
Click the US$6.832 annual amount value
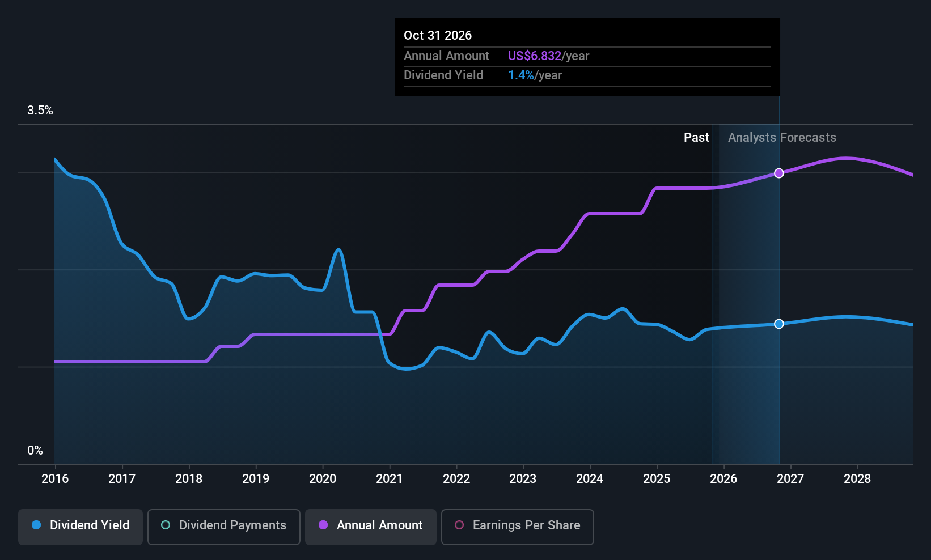534,56
